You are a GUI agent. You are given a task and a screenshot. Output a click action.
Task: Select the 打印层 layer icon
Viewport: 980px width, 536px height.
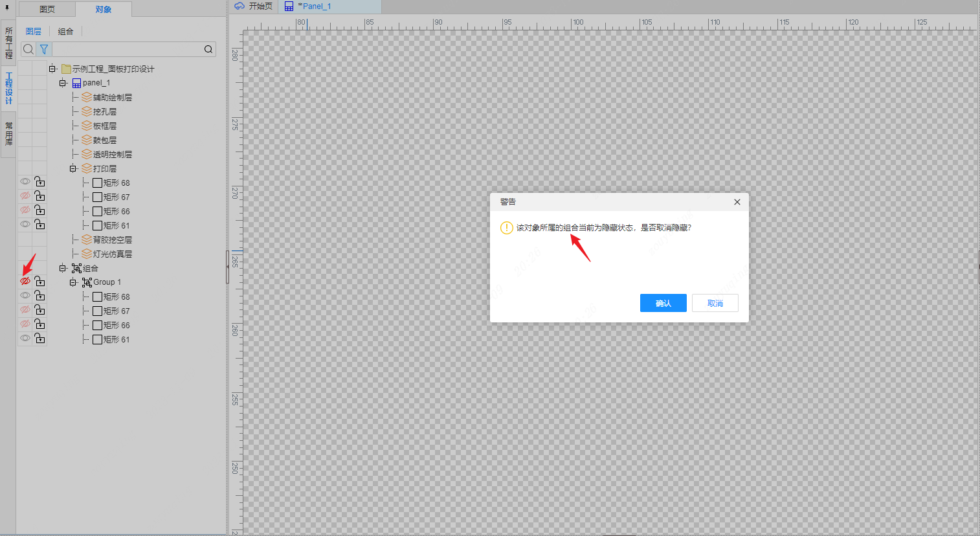(x=87, y=168)
